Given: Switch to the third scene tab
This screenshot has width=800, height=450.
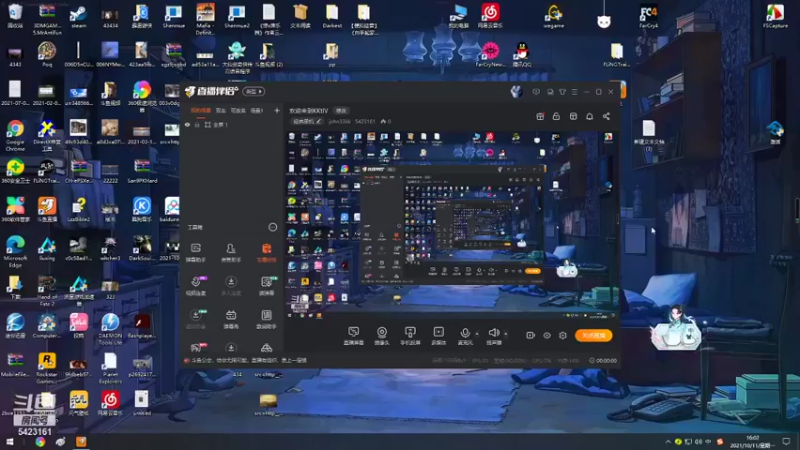Looking at the screenshot, I should pyautogui.click(x=238, y=110).
